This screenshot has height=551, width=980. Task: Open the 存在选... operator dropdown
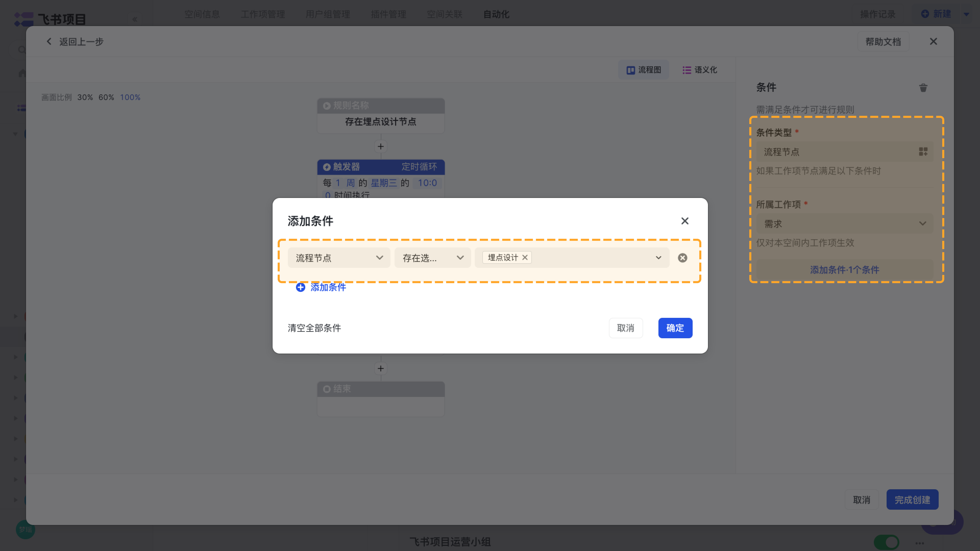pos(433,258)
